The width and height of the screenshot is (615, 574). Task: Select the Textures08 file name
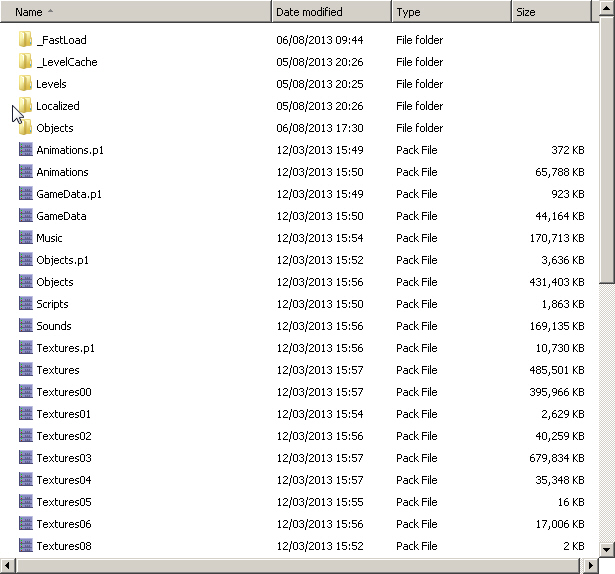(x=64, y=545)
